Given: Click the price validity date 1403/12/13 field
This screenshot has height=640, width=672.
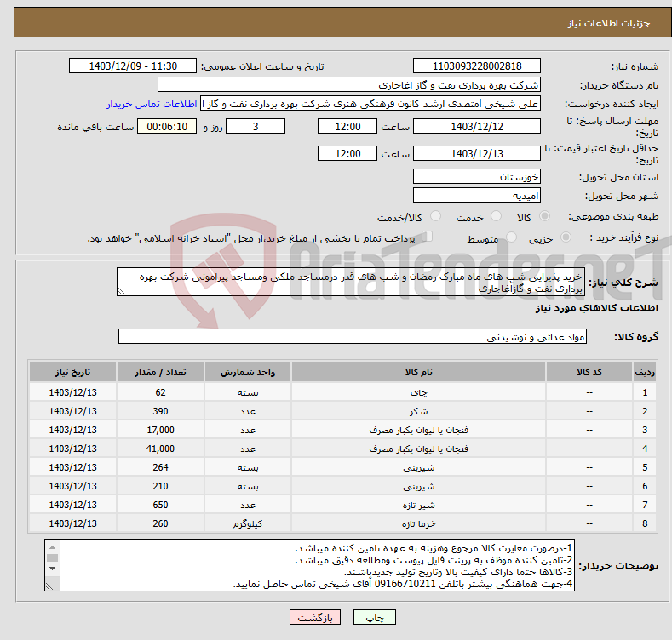Looking at the screenshot, I should point(477,153).
